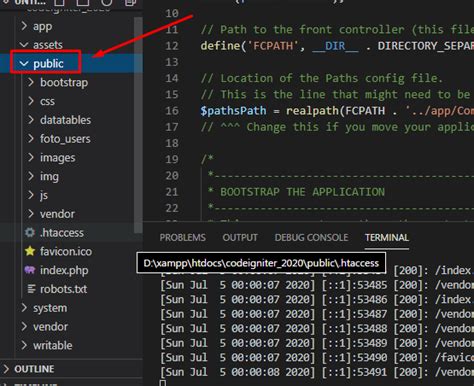Expand the bootstrap folder chevron

(31, 82)
